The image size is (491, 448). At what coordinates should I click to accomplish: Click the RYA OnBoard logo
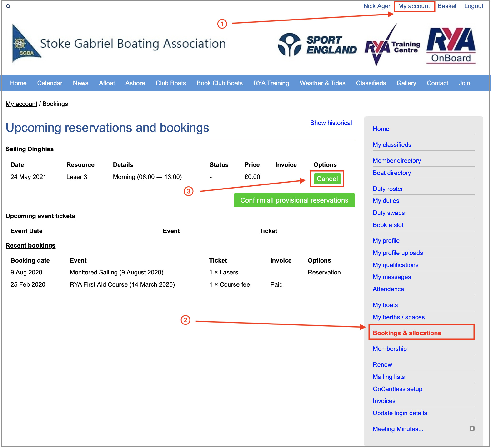451,45
